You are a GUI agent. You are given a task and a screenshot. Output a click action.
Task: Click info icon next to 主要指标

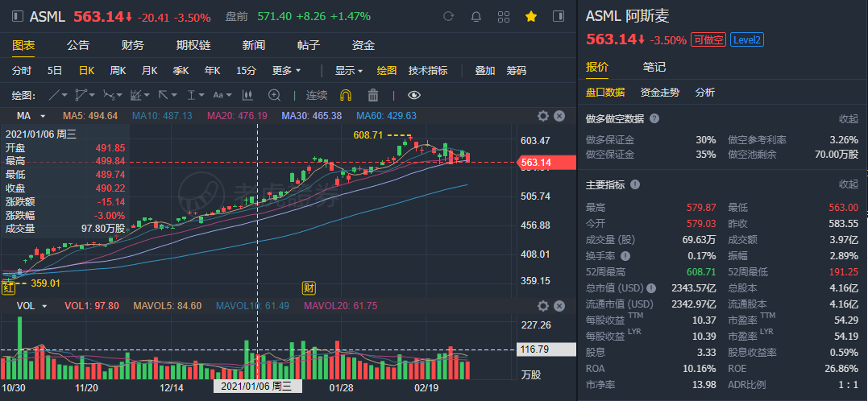pyautogui.click(x=635, y=184)
